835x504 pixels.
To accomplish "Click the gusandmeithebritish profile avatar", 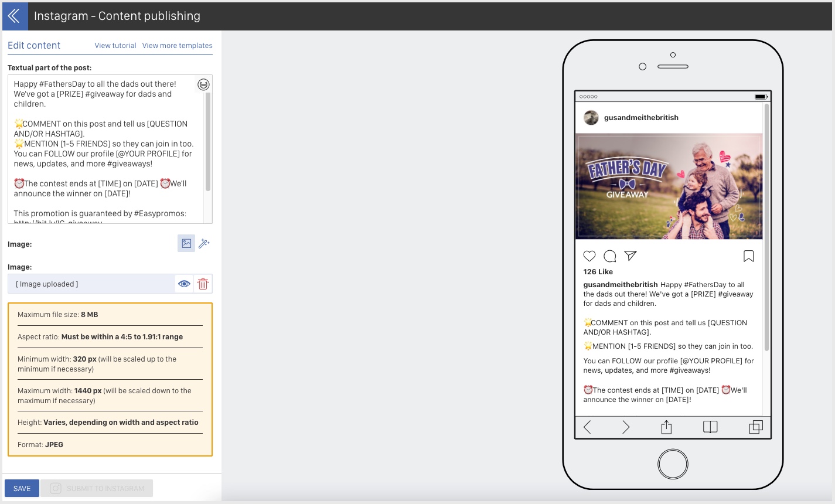I will 591,118.
